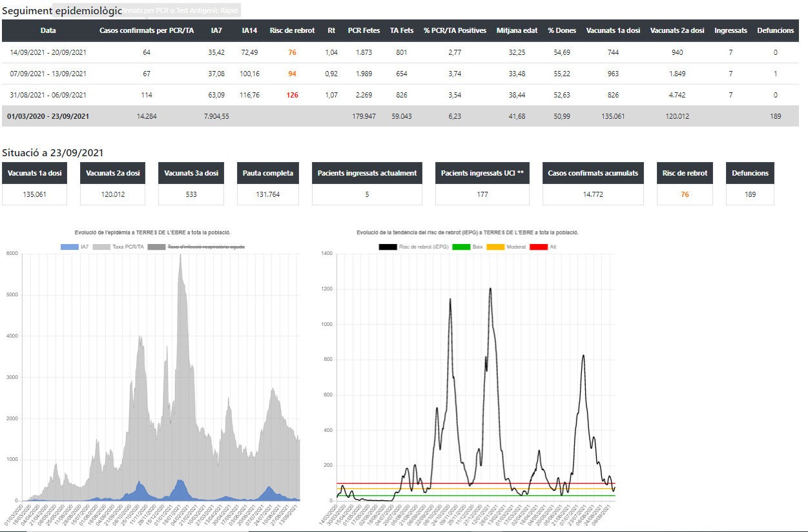Click the IA14 column header
This screenshot has width=808, height=532.
(250, 30)
